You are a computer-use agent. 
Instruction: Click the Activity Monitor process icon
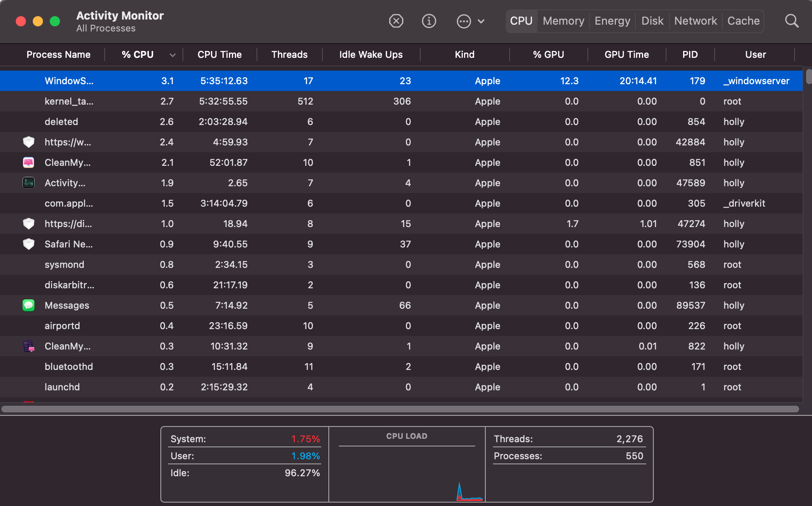click(28, 183)
